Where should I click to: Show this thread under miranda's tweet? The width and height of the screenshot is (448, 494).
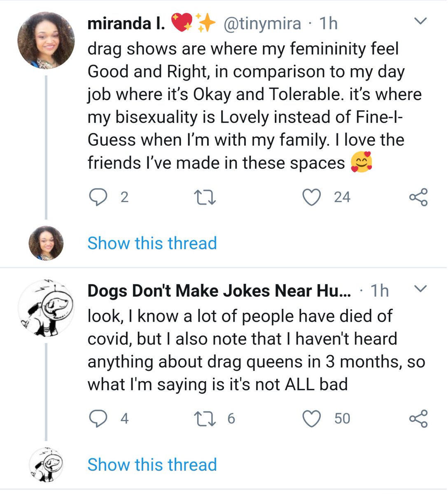pos(152,243)
